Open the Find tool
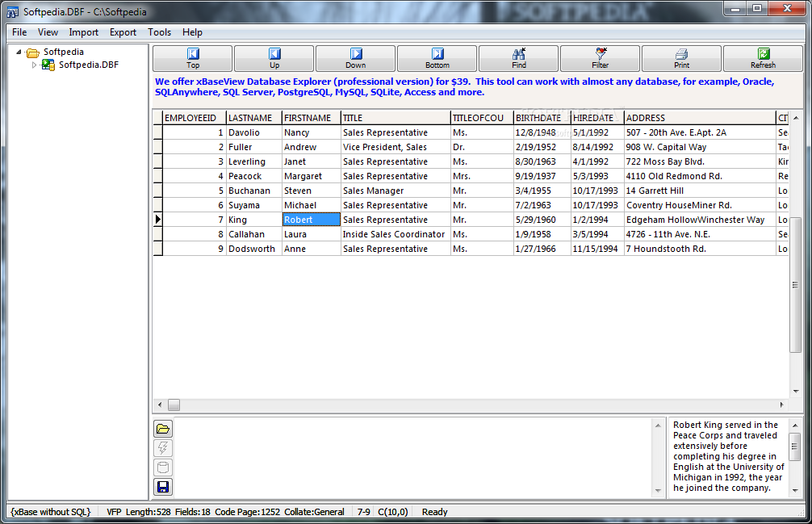Screen dimensions: 812x524 click(518, 58)
